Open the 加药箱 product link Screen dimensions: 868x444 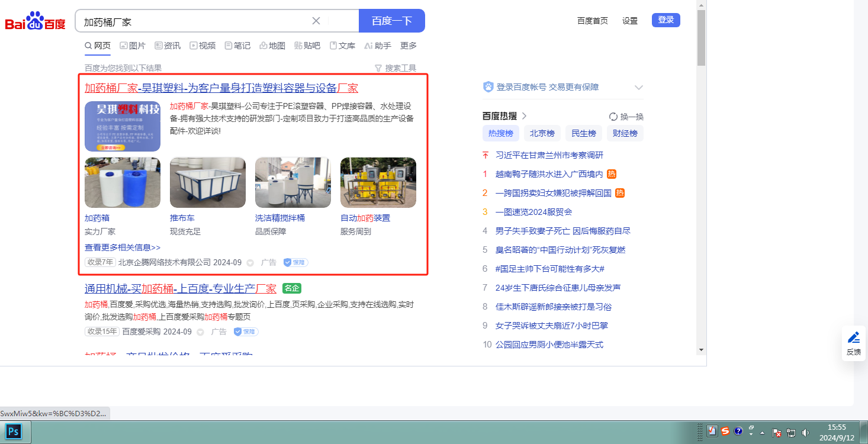97,218
